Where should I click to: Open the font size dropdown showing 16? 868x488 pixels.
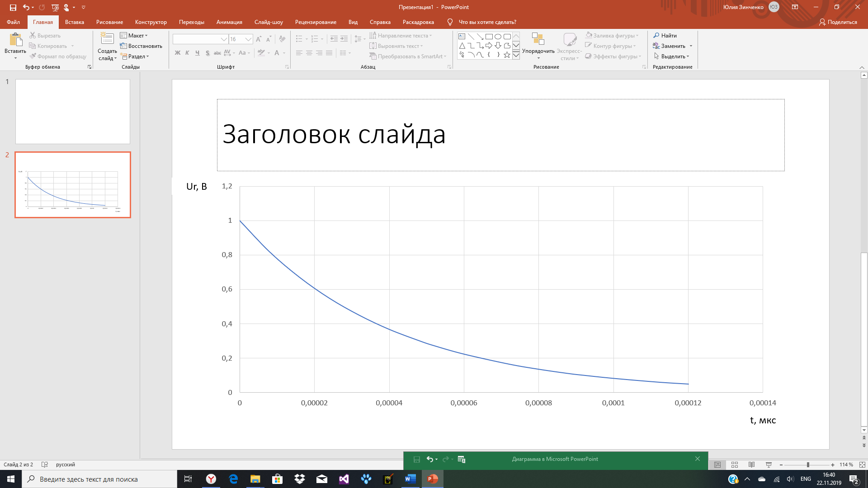(x=248, y=39)
